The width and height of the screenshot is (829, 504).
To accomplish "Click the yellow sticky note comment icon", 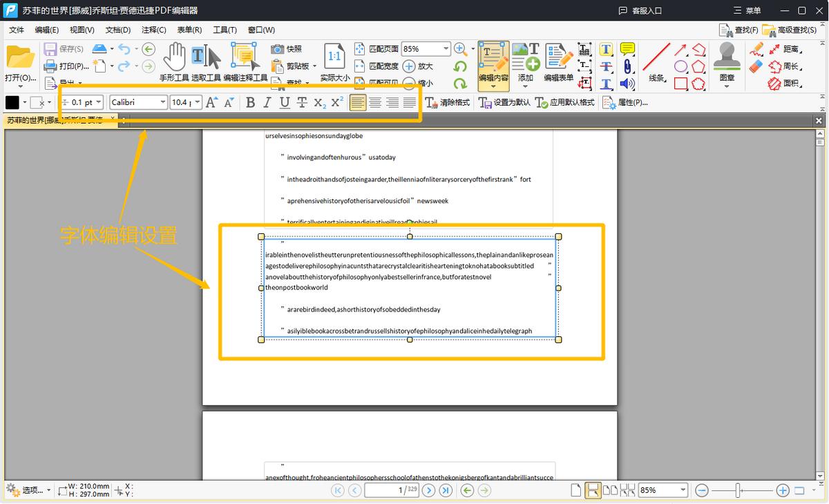I will pyautogui.click(x=627, y=49).
